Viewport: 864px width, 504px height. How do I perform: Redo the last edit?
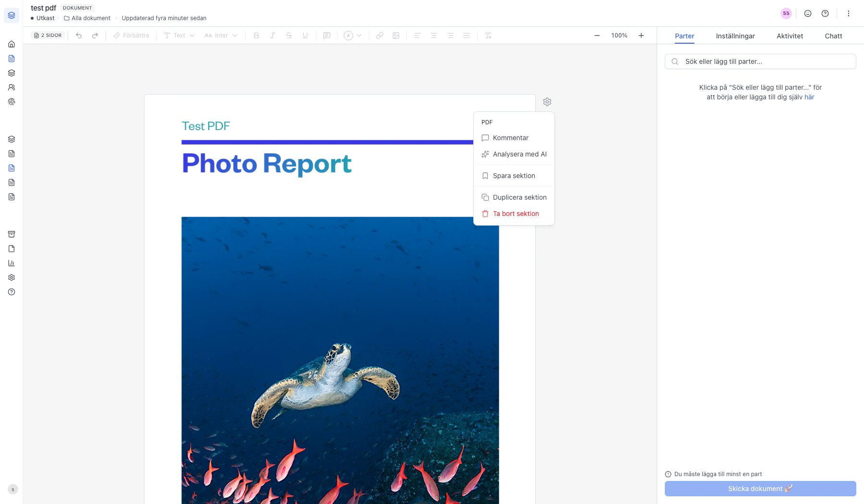95,36
